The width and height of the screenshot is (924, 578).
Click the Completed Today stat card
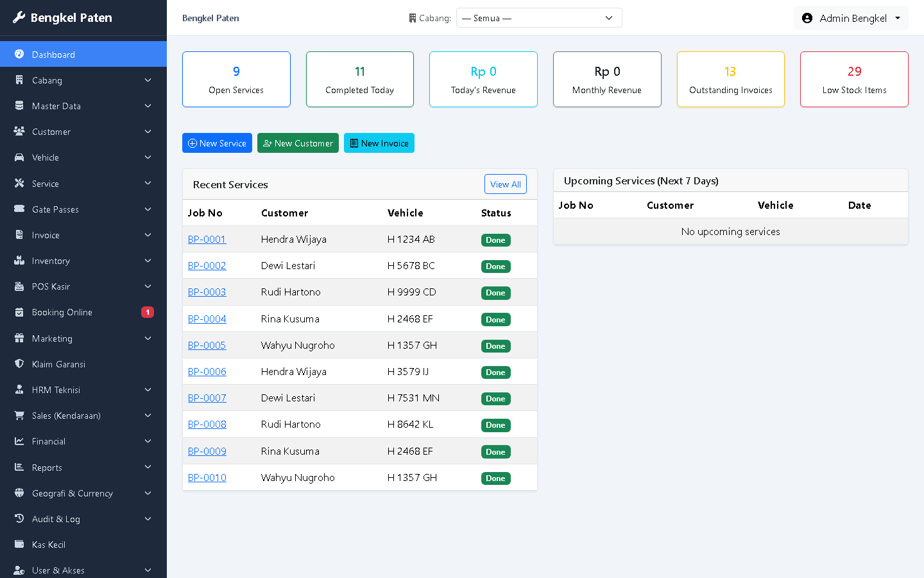coord(360,80)
